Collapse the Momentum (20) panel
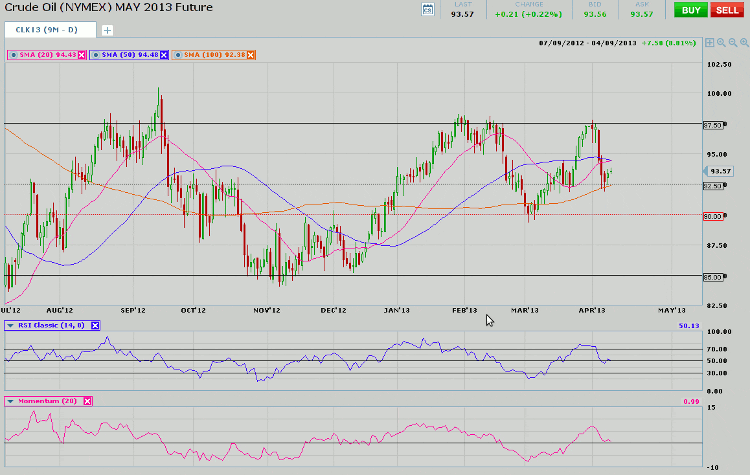The height and width of the screenshot is (475, 750). coord(12,400)
